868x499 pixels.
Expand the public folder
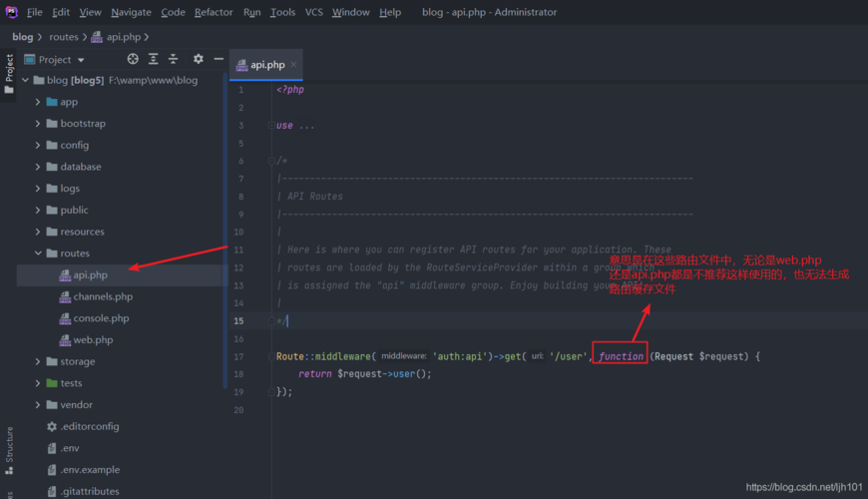38,210
